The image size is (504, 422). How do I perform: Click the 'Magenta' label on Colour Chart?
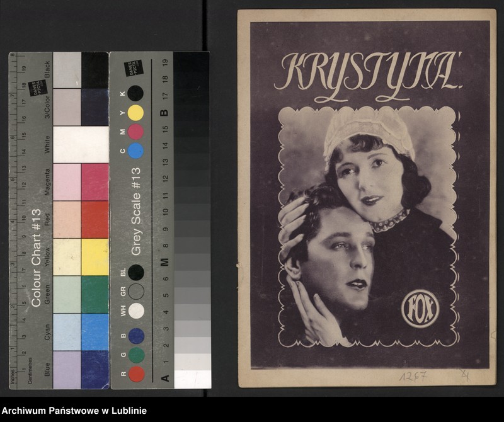pyautogui.click(x=47, y=182)
